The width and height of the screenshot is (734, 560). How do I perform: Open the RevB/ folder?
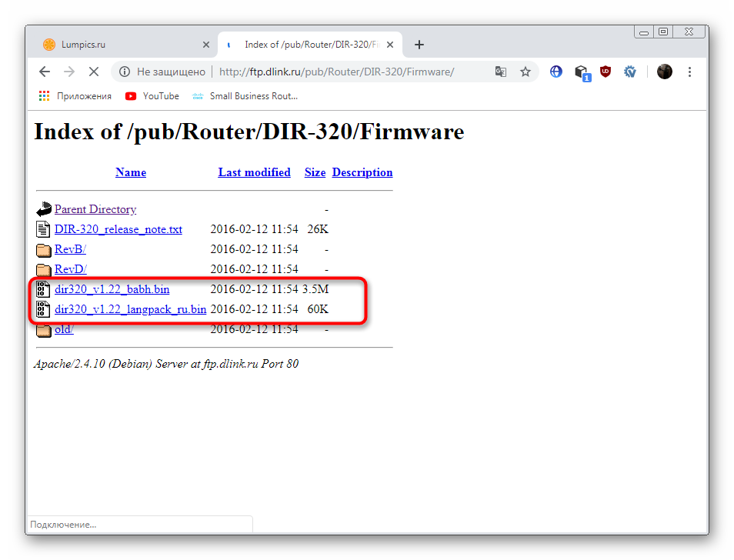(x=70, y=249)
